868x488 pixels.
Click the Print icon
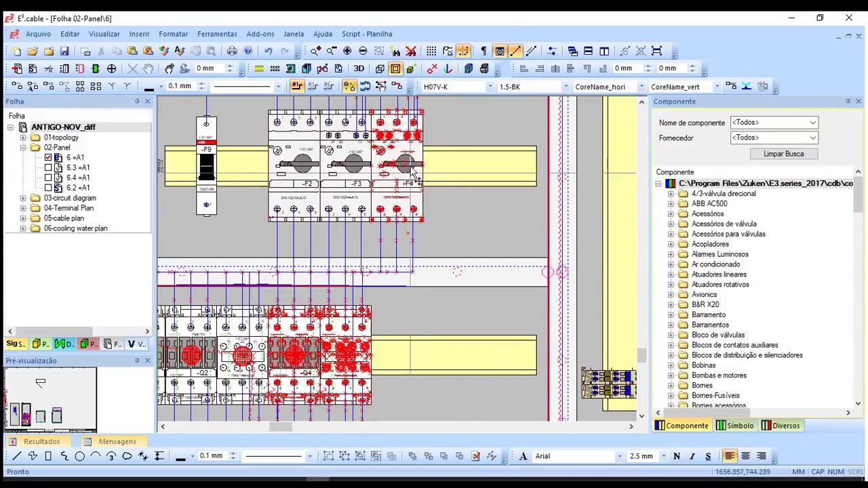click(x=233, y=51)
